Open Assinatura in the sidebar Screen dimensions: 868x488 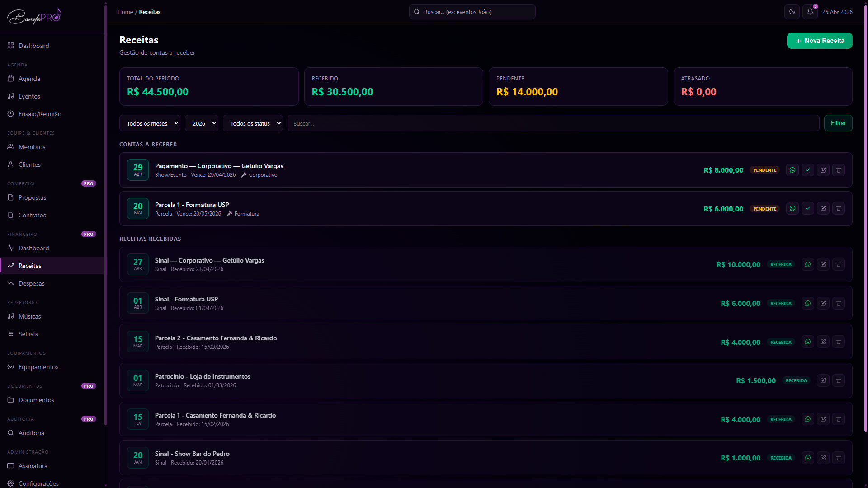pyautogui.click(x=52, y=466)
